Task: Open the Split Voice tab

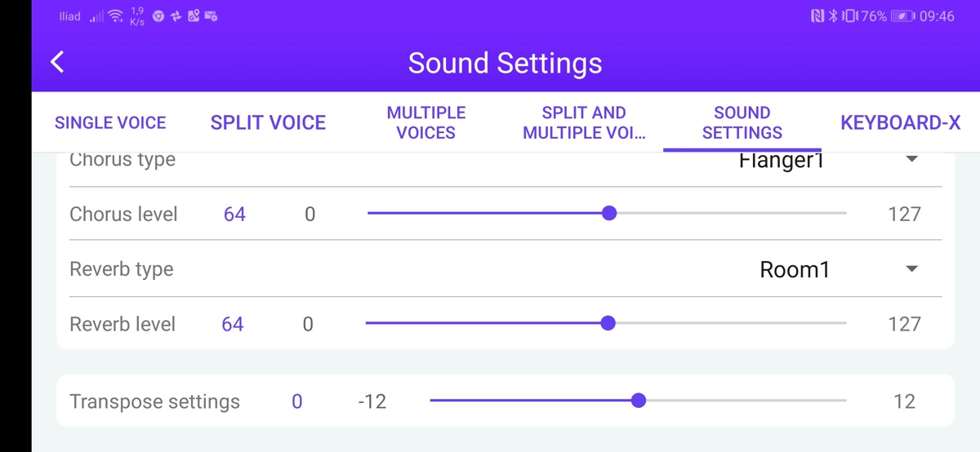Action: click(x=268, y=122)
